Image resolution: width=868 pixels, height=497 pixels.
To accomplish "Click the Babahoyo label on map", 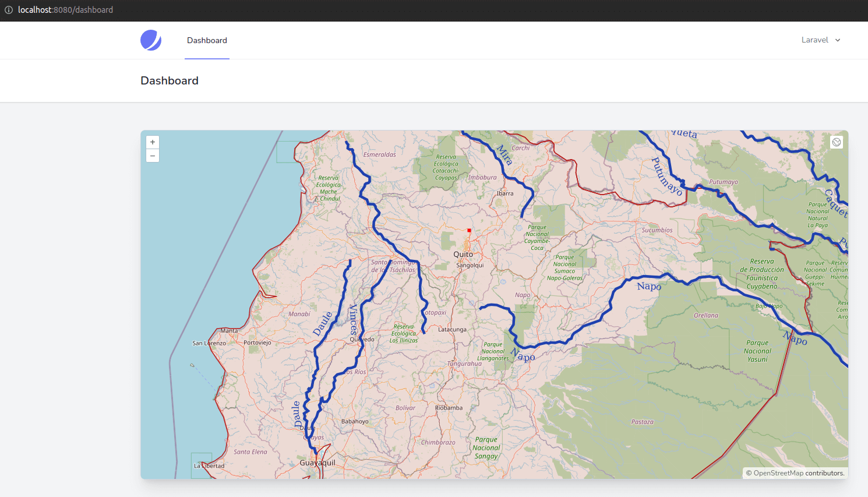I will pos(355,421).
